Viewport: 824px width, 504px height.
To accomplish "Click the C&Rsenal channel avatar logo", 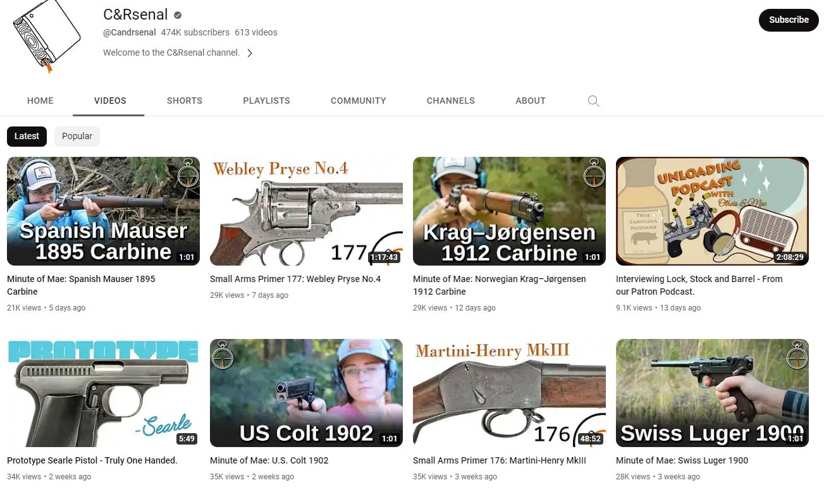I will click(x=47, y=38).
